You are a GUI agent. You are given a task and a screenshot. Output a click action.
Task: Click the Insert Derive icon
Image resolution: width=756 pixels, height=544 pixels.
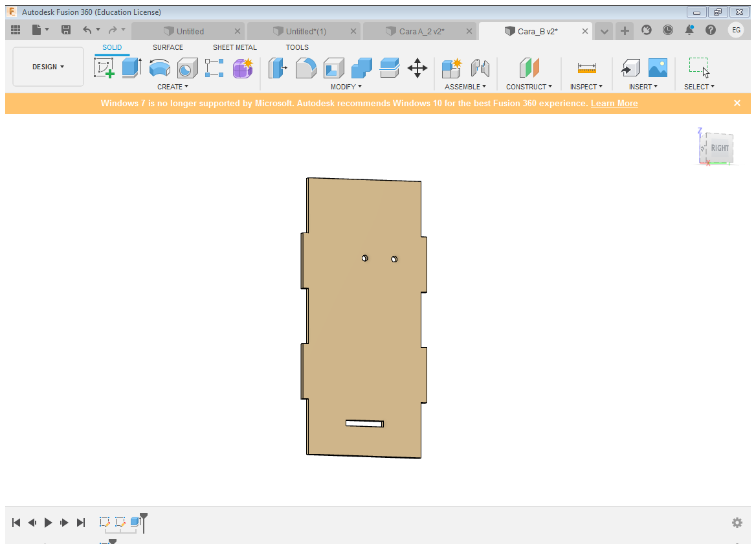(x=630, y=68)
